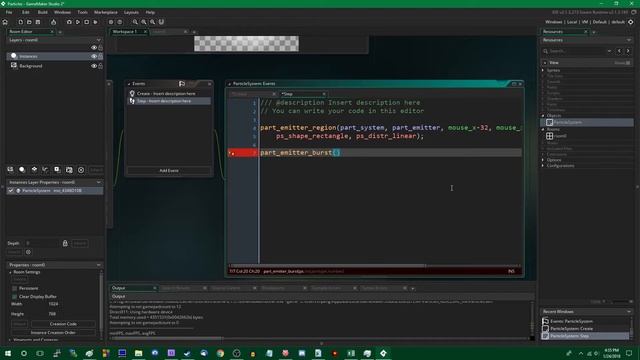Click the Create New Path Layer icon
The width and height of the screenshot is (640, 360).
tap(45, 170)
